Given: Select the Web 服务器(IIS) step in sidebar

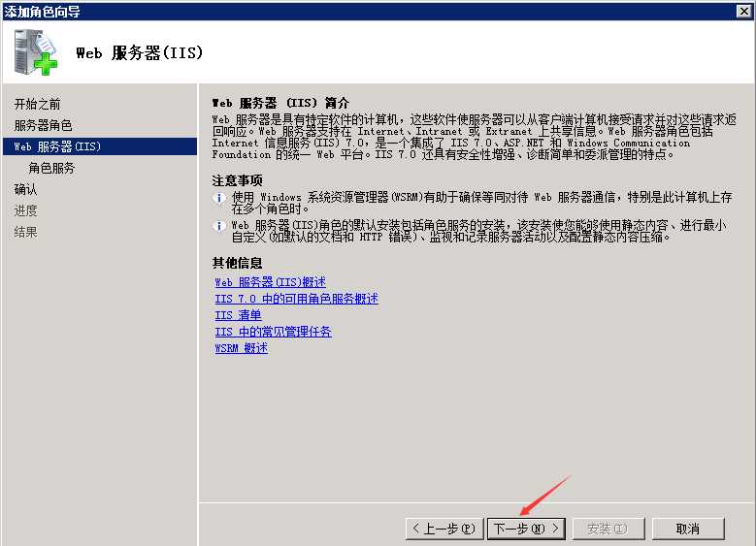Looking at the screenshot, I should coord(100,146).
